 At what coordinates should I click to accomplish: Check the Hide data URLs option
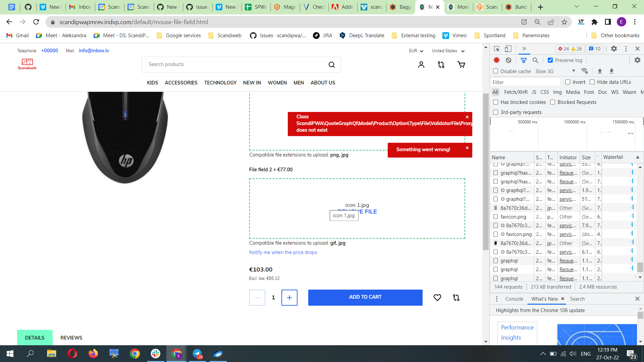pyautogui.click(x=592, y=82)
